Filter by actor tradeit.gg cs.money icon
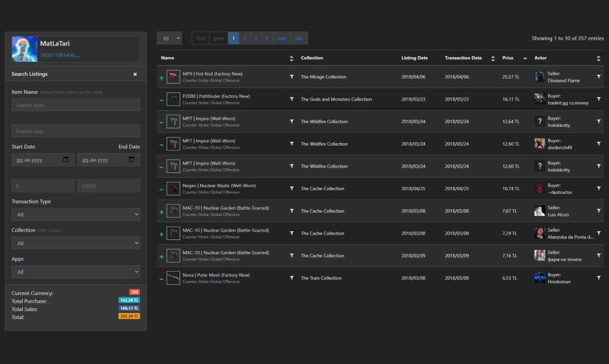 point(598,99)
